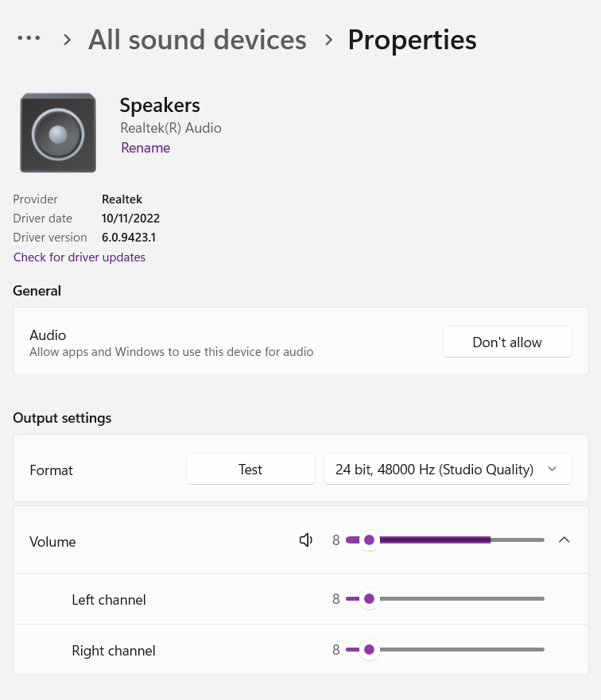601x700 pixels.
Task: Select All sound devices in the breadcrumb
Action: (197, 39)
